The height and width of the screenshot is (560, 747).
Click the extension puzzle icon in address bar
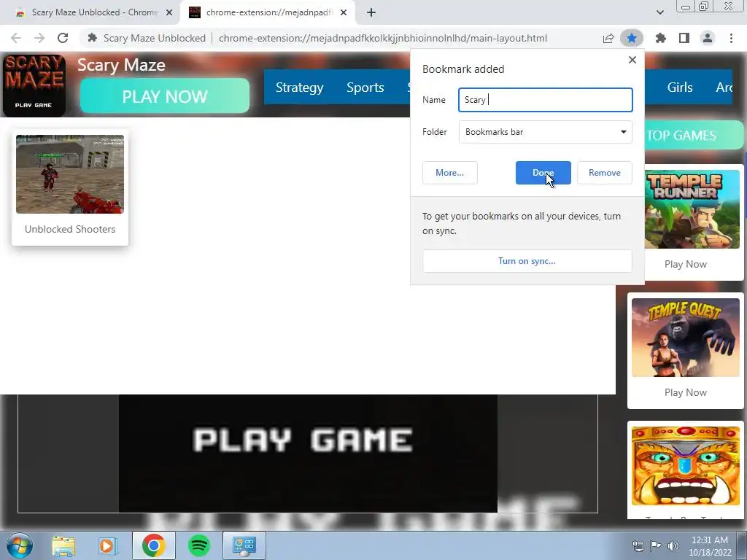pos(93,38)
